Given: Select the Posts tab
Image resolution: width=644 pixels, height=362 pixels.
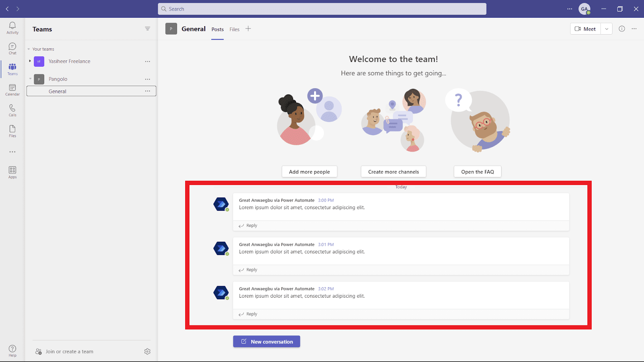Looking at the screenshot, I should click(x=217, y=29).
